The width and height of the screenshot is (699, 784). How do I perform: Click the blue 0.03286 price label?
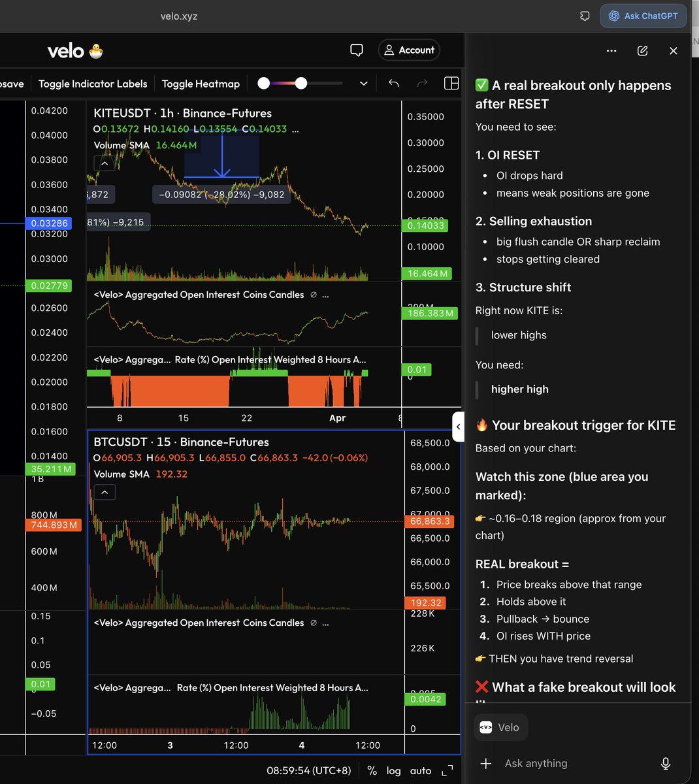point(50,223)
